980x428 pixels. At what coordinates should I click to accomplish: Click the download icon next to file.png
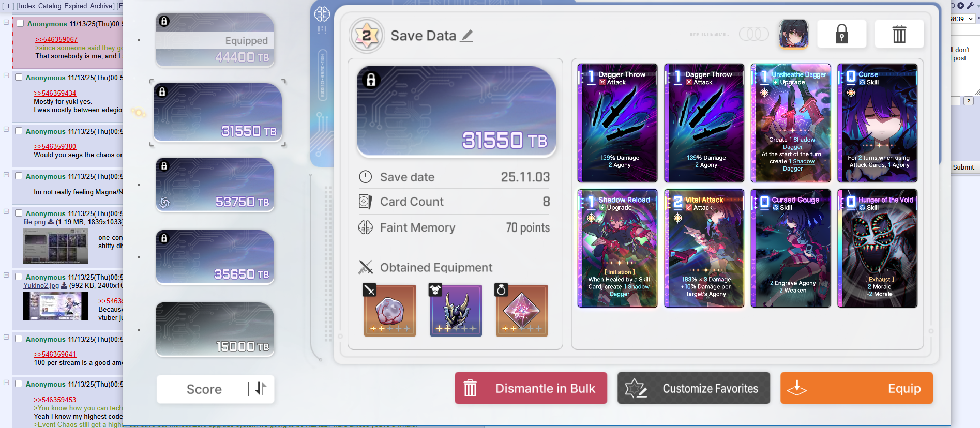pos(51,222)
